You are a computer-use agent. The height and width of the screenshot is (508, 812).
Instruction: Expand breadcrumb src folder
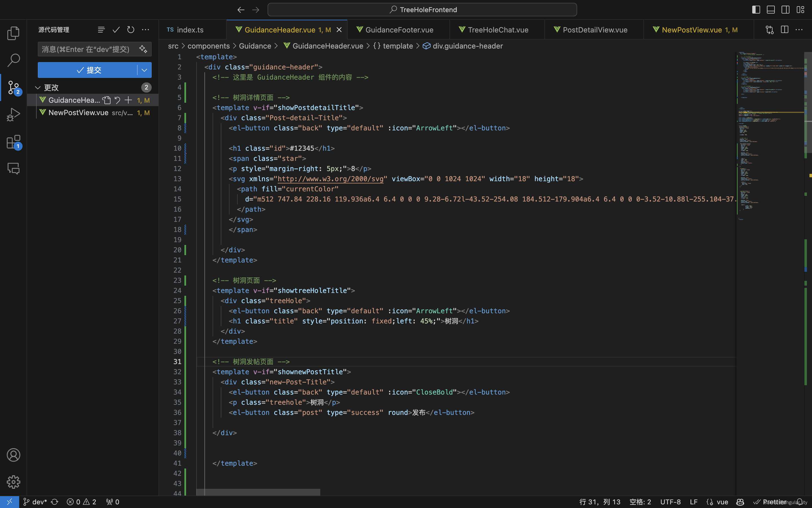tap(173, 46)
